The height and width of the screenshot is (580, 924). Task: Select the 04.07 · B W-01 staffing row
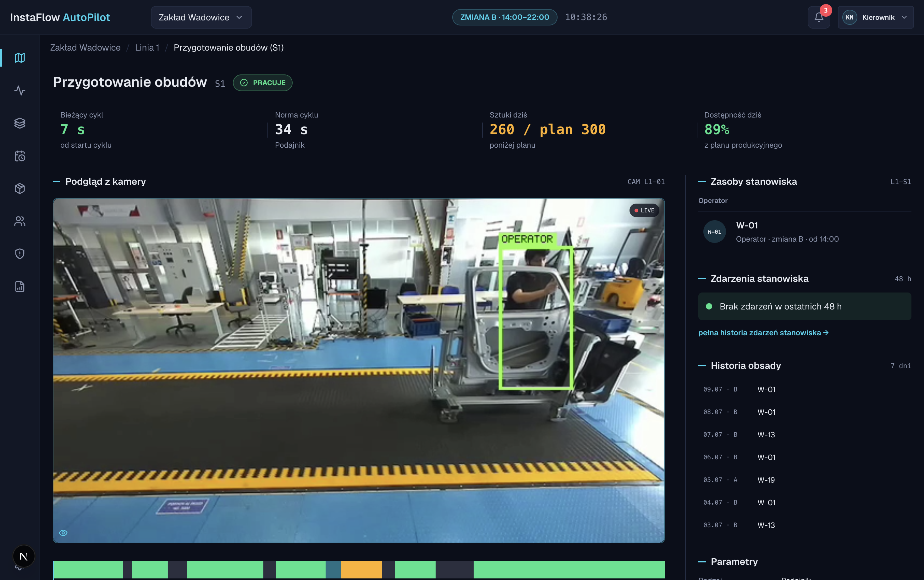805,502
